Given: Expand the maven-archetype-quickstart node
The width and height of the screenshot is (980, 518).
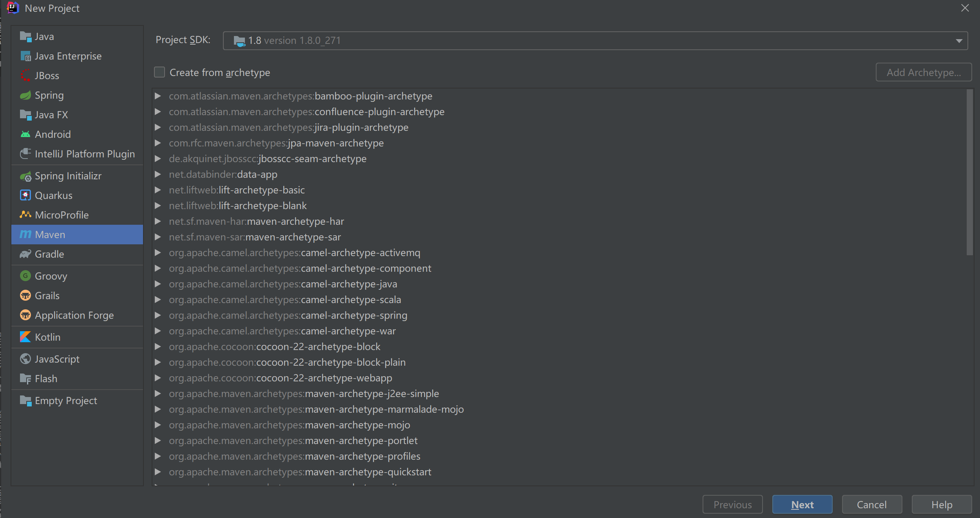Looking at the screenshot, I should point(158,472).
